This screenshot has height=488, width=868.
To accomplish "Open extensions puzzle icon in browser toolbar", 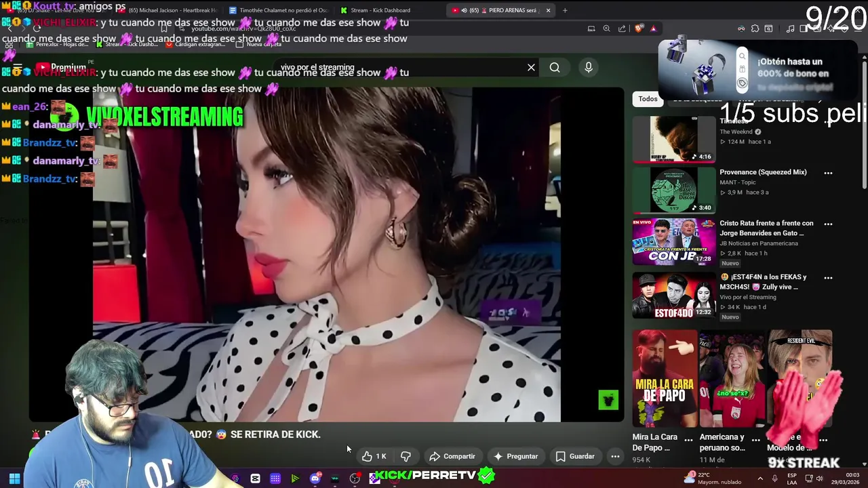I will click(755, 28).
